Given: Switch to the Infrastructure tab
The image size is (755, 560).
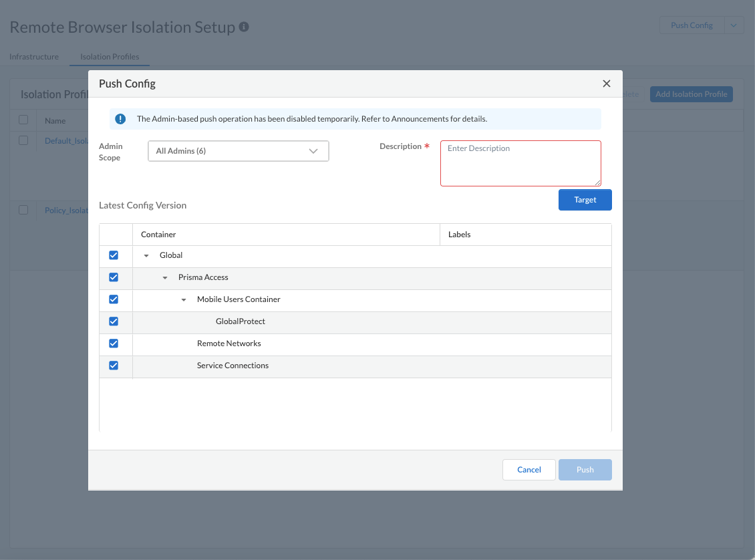Looking at the screenshot, I should [x=34, y=57].
